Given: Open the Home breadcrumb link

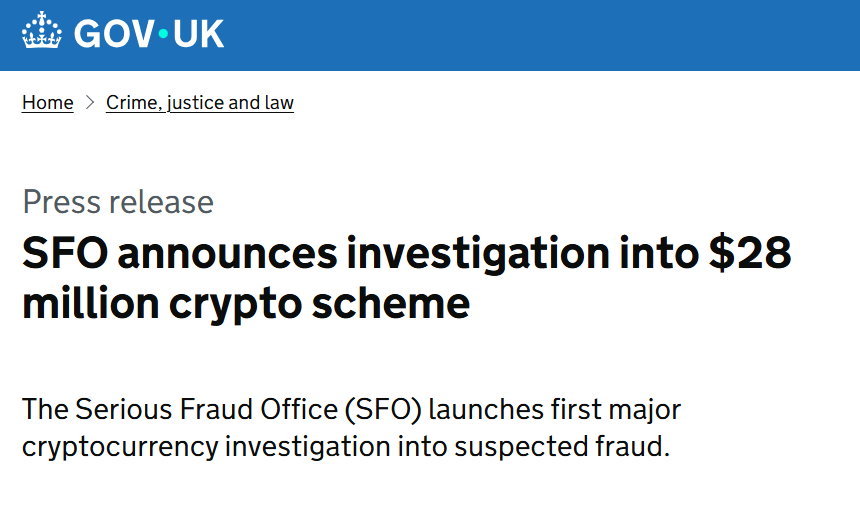Looking at the screenshot, I should [47, 103].
